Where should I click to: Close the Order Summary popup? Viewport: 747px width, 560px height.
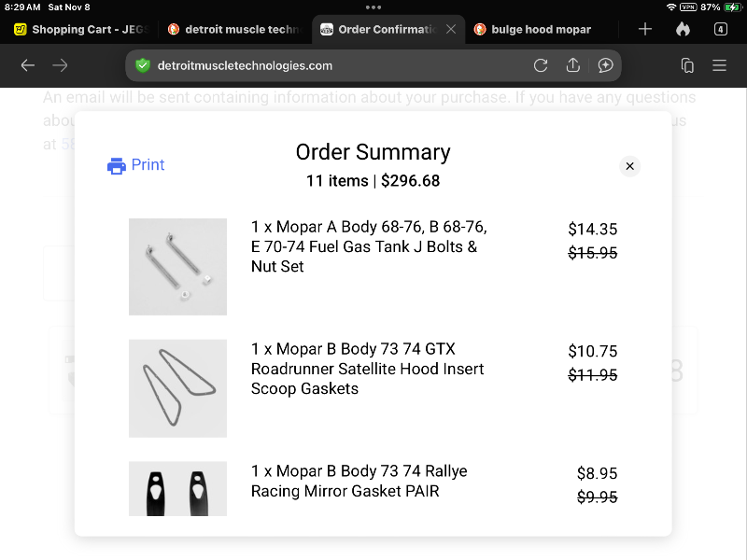tap(630, 166)
